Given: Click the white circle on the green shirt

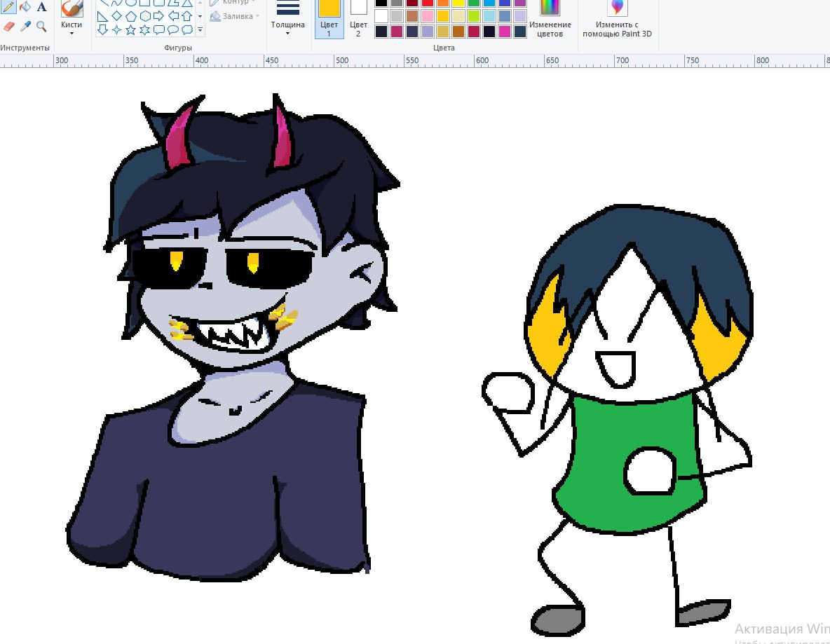Looking at the screenshot, I should (650, 471).
